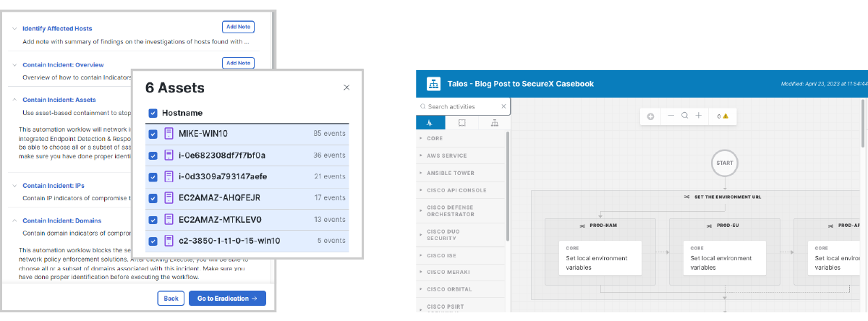This screenshot has width=868, height=321.
Task: Expand the AWS SERVICE activity category
Action: [x=421, y=155]
